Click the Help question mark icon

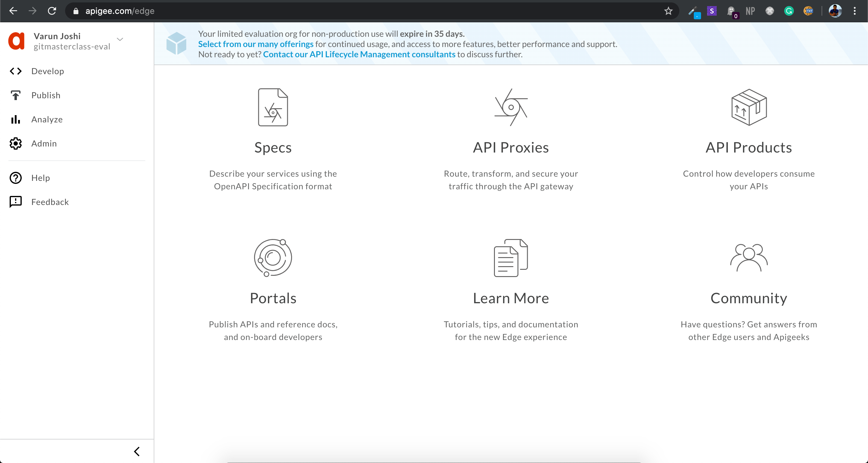15,178
